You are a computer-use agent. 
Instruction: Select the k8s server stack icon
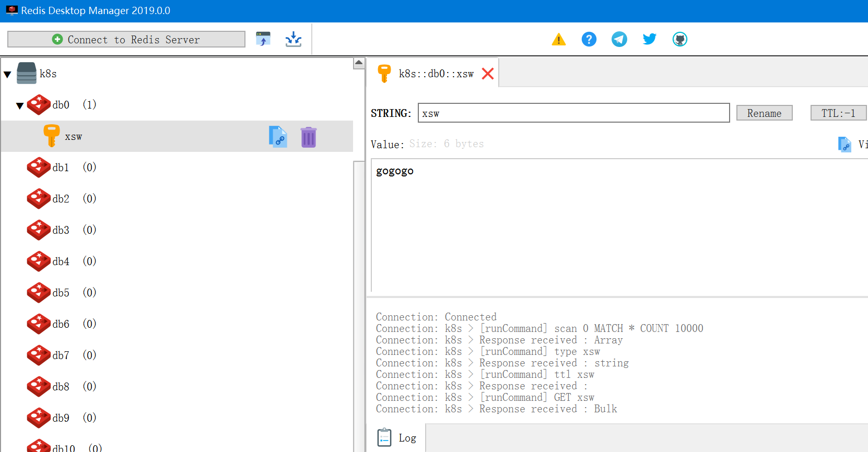tap(27, 73)
